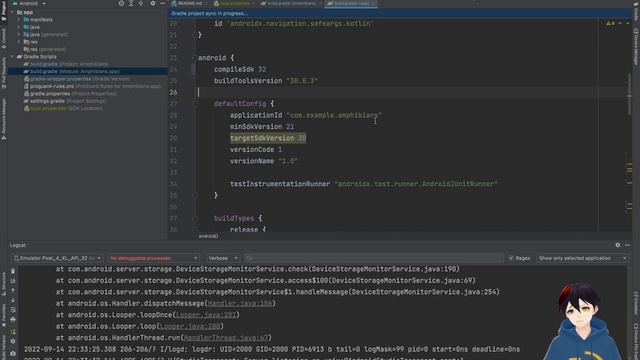Screen dimensions: 640x360
Task: Open the Looper.java:201 link
Action: click(x=205, y=315)
